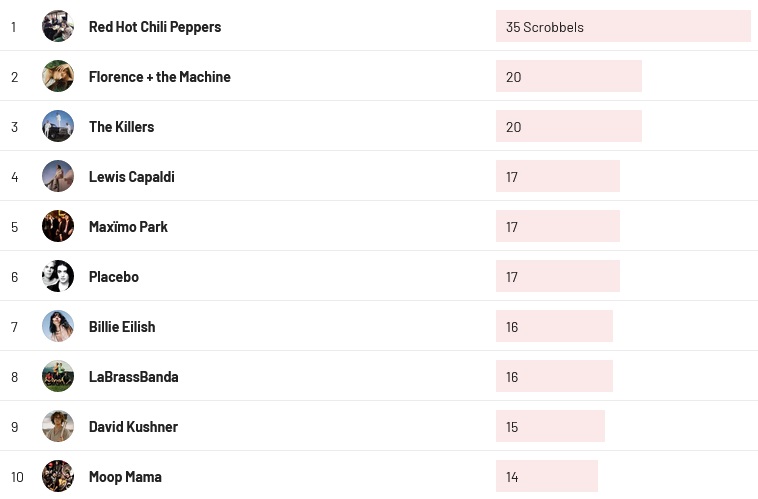Click the Red Hot Chili Peppers avatar

[x=58, y=27]
